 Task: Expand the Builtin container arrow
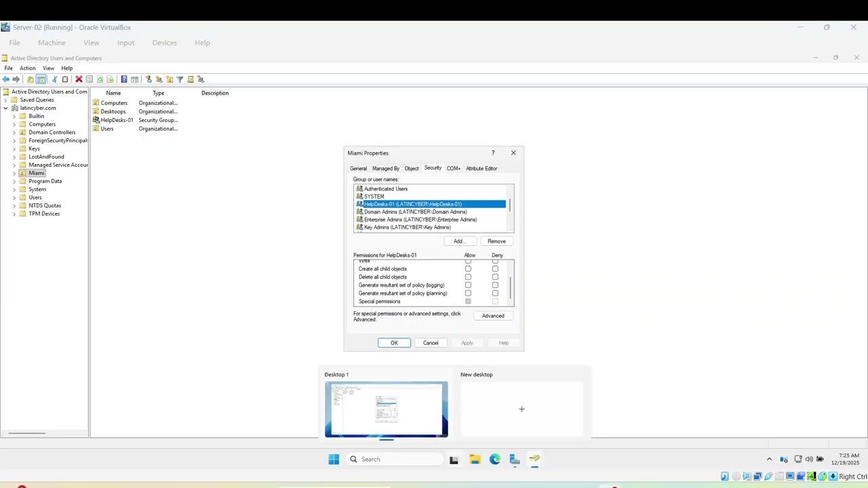pyautogui.click(x=14, y=116)
